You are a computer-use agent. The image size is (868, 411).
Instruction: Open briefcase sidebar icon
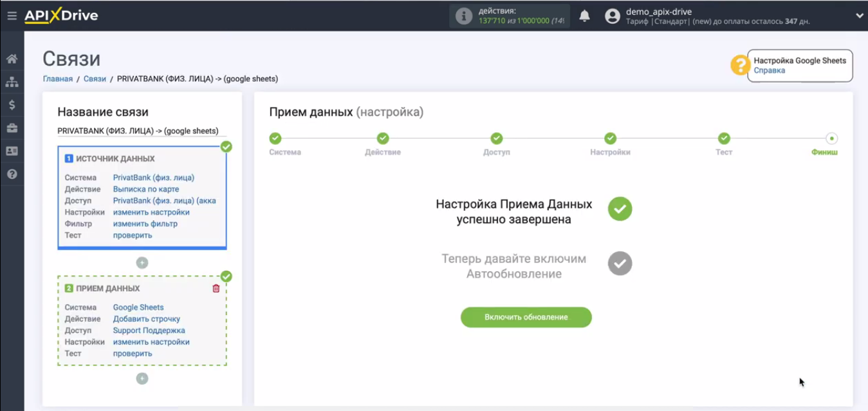pos(12,128)
